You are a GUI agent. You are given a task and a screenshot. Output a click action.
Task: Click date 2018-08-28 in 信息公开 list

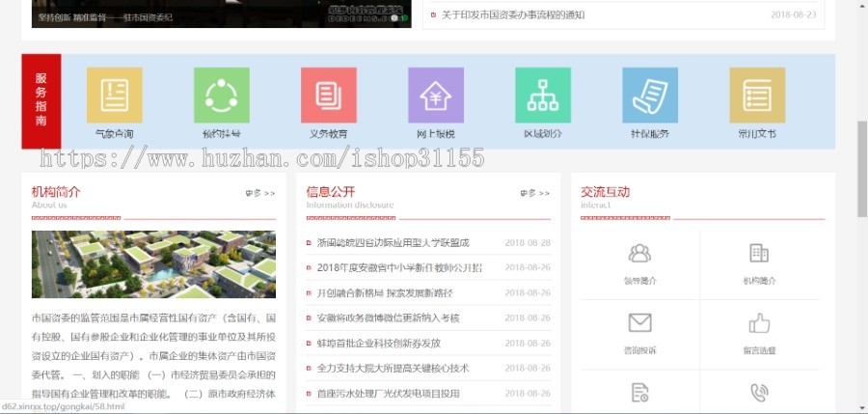click(528, 243)
